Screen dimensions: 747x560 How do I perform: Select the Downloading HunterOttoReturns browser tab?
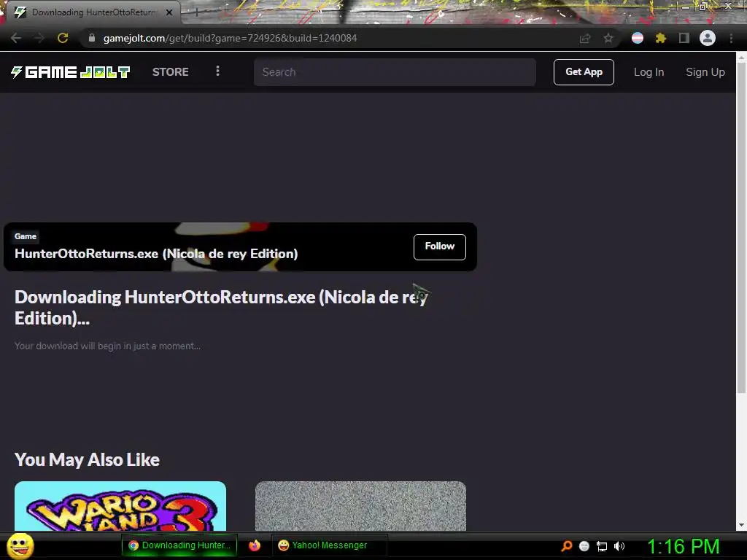[x=93, y=12]
